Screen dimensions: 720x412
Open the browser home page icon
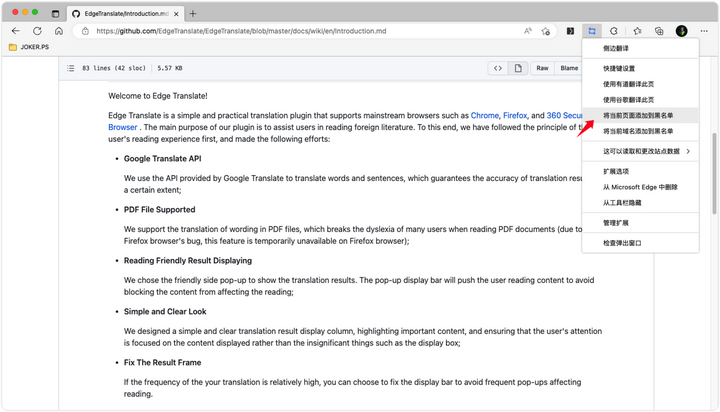point(59,31)
